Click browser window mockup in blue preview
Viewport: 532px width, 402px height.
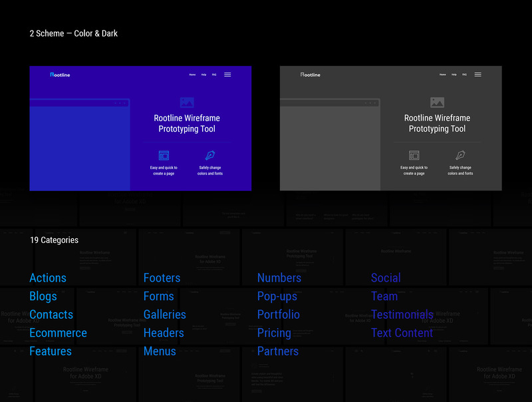tap(80, 144)
